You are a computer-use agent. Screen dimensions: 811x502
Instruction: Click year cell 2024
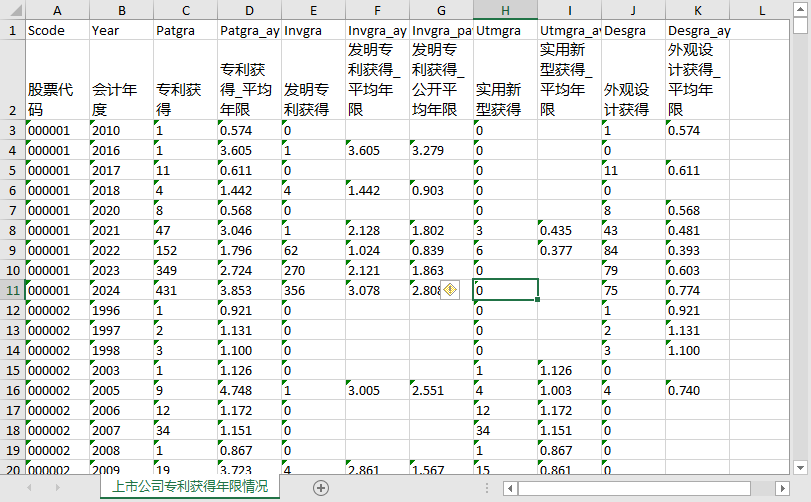(122, 290)
